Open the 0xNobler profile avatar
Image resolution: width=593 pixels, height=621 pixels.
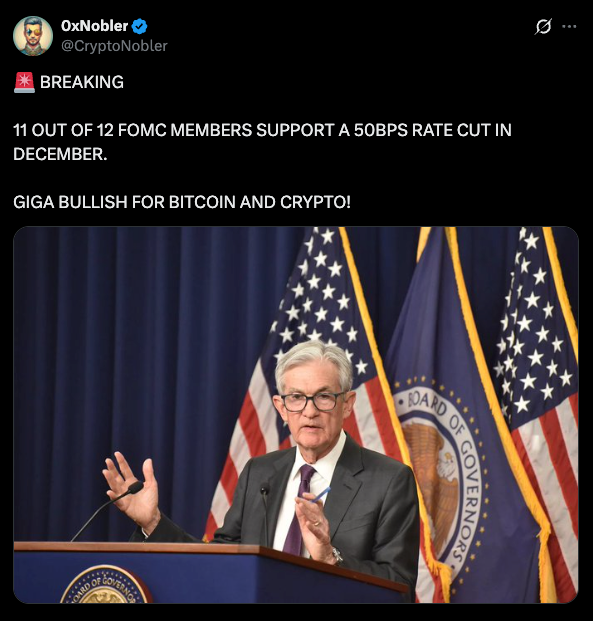(x=33, y=36)
